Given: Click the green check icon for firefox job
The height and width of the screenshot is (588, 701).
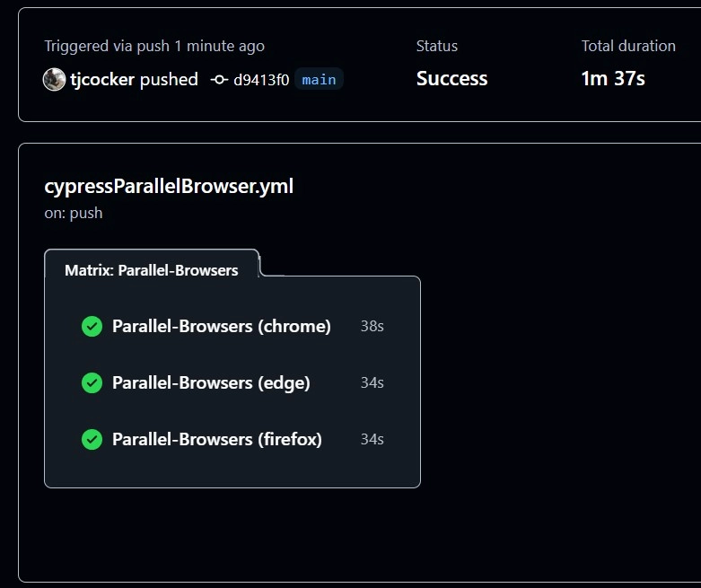Looking at the screenshot, I should point(92,439).
